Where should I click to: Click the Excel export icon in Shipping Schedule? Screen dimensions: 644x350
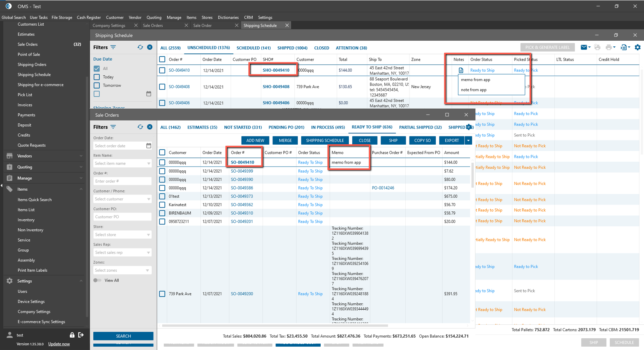pos(624,47)
